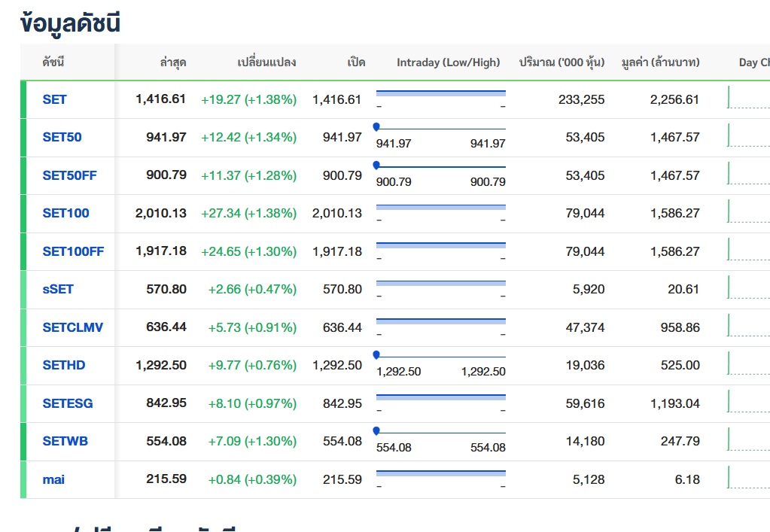
Task: Click the SET row day chart thumbnail
Action: pyautogui.click(x=748, y=99)
